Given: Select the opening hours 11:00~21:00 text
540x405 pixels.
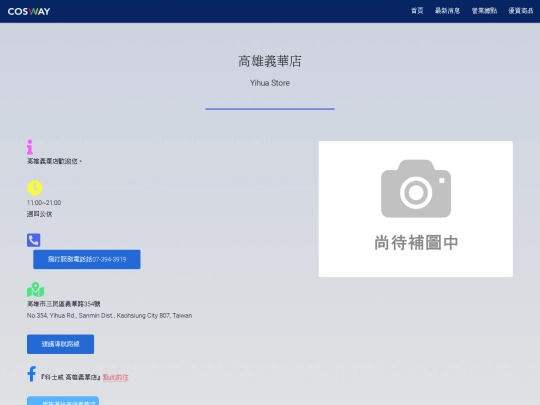Looking at the screenshot, I should (44, 202).
